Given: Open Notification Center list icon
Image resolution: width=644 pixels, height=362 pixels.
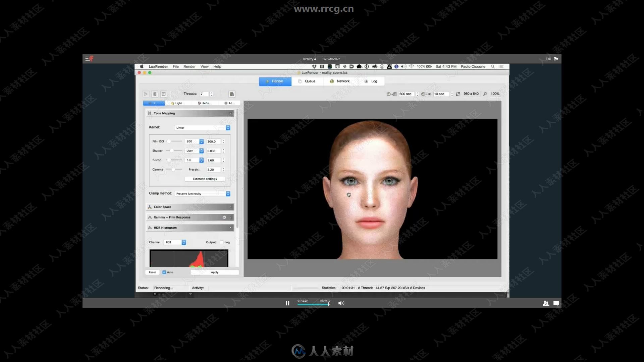Looking at the screenshot, I should pos(501,66).
